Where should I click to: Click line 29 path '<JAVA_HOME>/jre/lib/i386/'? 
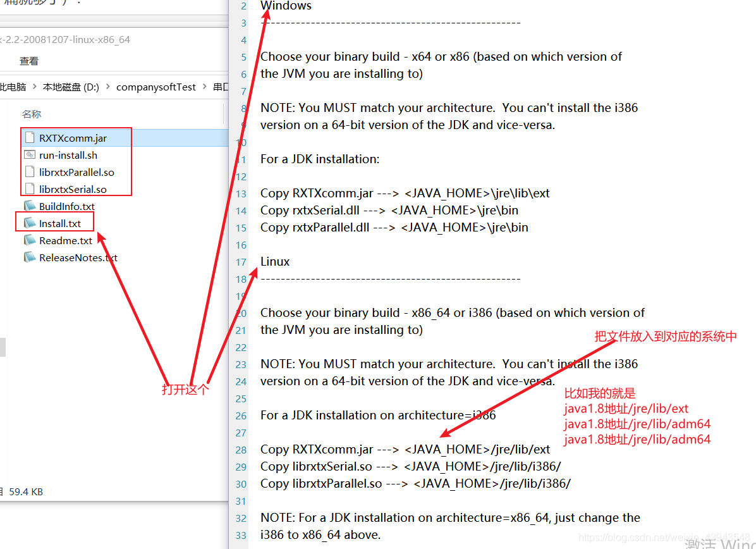coord(482,467)
